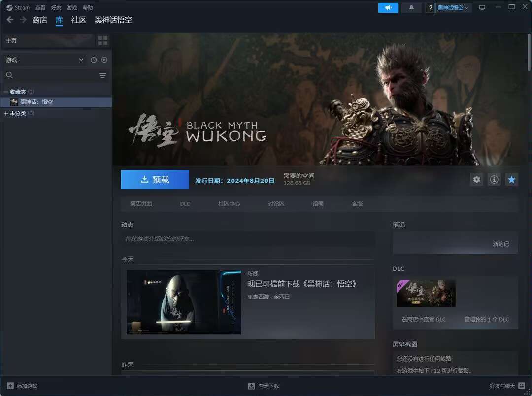Open the 商店页面 link
The image size is (532, 396).
[141, 203]
